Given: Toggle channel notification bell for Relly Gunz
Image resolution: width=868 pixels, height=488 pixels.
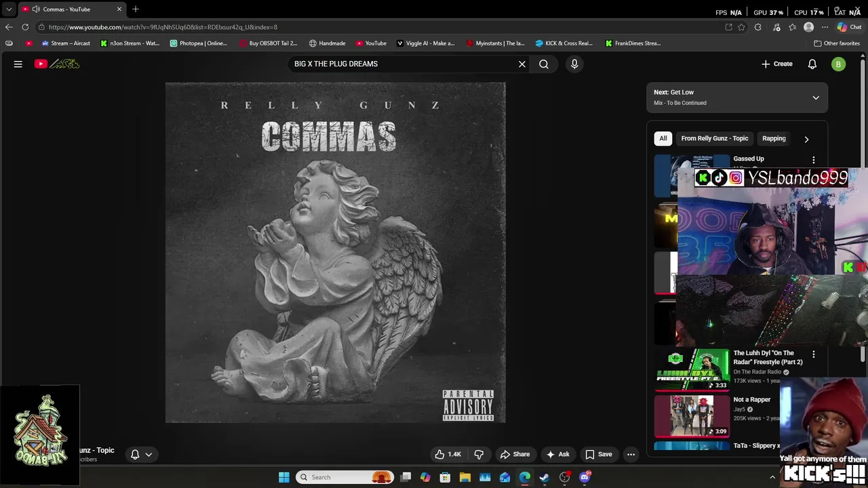Looking at the screenshot, I should click(141, 454).
